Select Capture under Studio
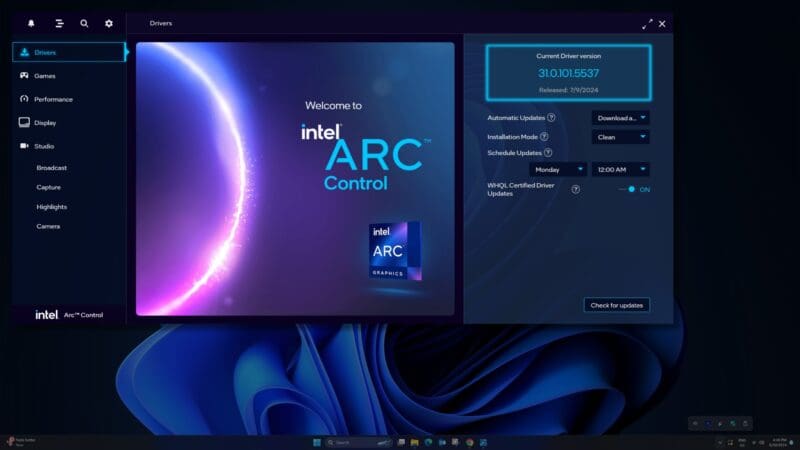 48,187
